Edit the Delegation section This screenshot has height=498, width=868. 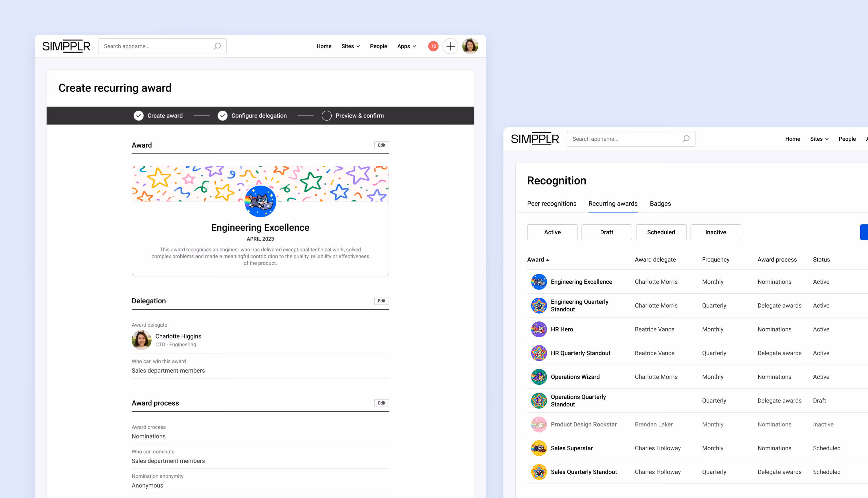pos(381,301)
